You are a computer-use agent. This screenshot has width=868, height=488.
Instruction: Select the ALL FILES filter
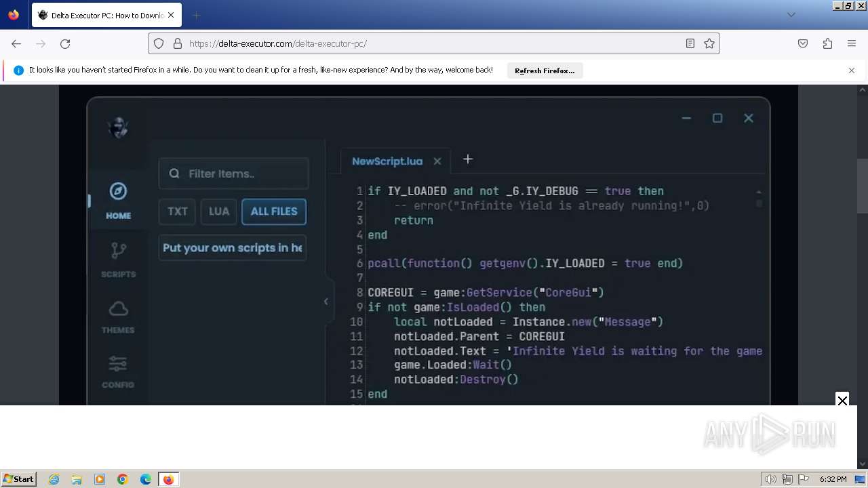click(274, 211)
